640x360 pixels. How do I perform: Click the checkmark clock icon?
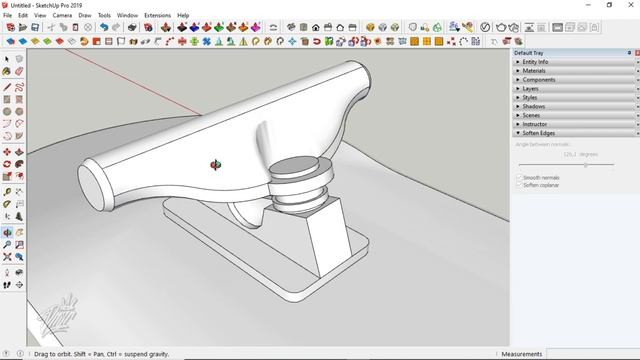[x=484, y=27]
